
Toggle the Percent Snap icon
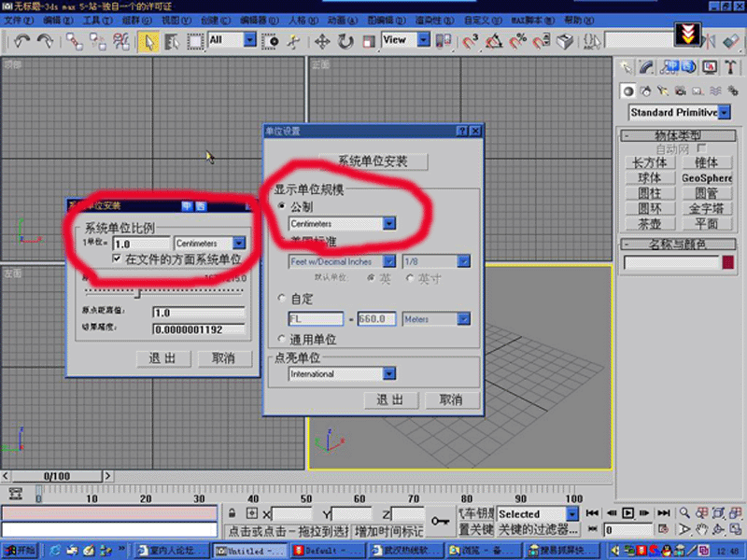[x=517, y=41]
